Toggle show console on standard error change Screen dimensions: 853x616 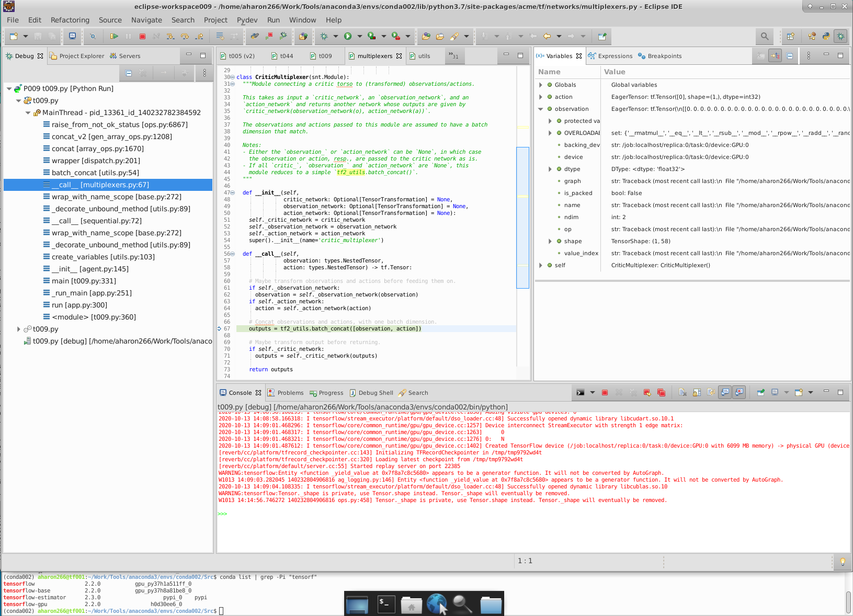739,392
